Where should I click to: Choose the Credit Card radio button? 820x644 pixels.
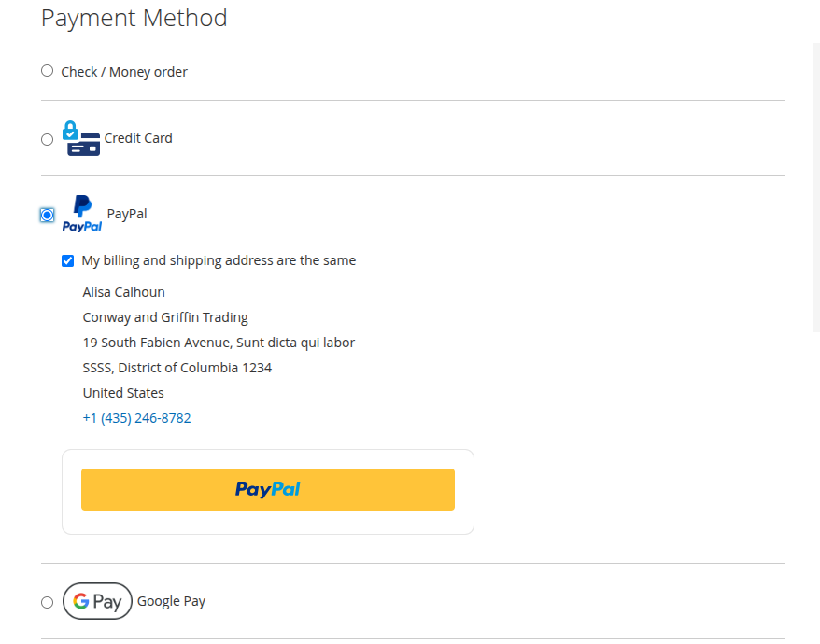click(x=48, y=139)
